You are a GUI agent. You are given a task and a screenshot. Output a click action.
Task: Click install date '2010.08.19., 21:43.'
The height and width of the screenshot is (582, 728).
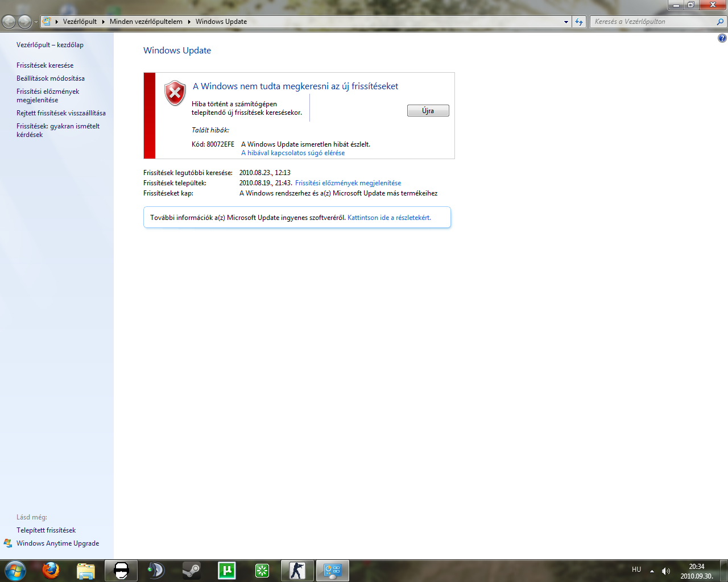click(266, 183)
